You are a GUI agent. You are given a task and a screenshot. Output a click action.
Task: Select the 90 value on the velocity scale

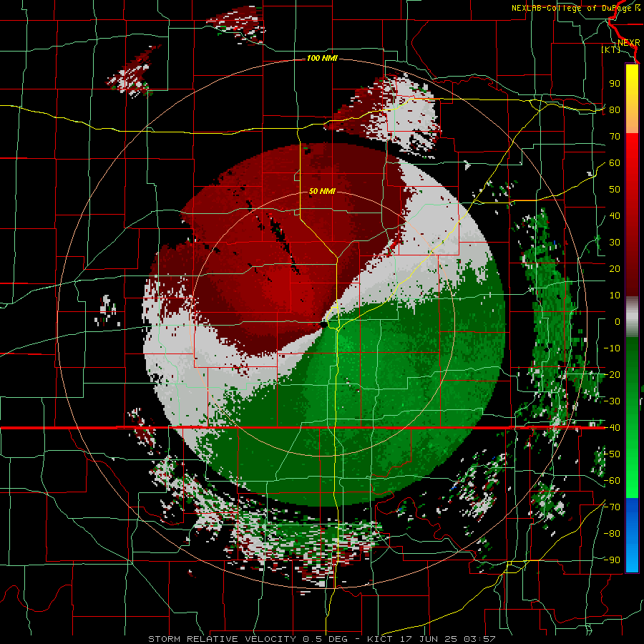pyautogui.click(x=615, y=84)
